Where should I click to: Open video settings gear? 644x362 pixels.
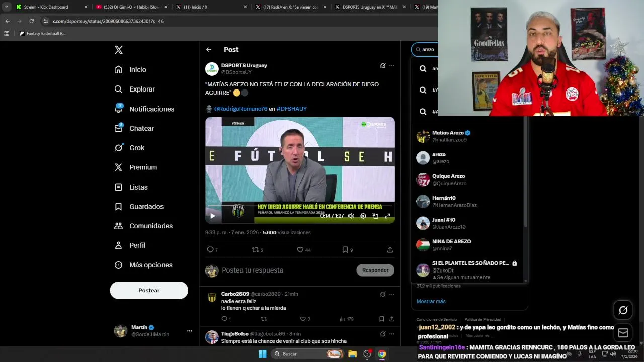363,216
